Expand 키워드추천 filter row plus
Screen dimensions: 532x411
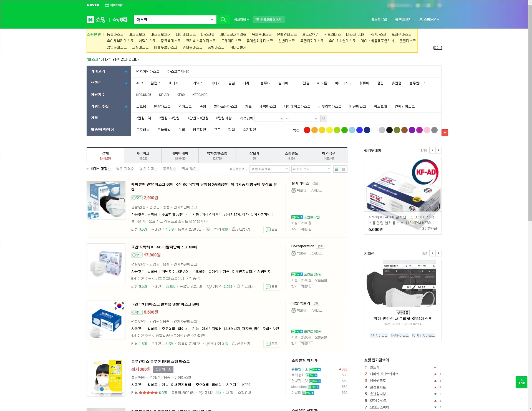coord(126,107)
